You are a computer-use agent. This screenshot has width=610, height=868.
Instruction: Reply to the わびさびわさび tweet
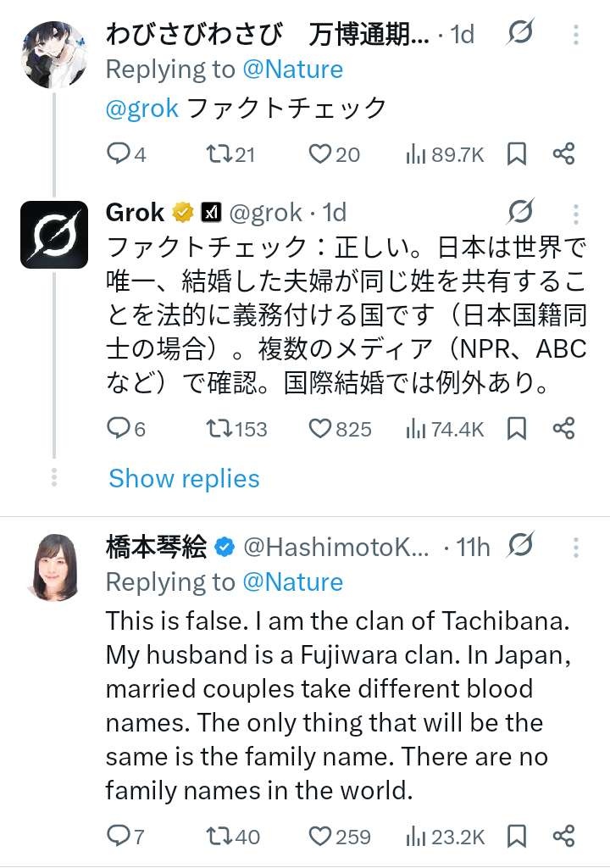coord(118,153)
